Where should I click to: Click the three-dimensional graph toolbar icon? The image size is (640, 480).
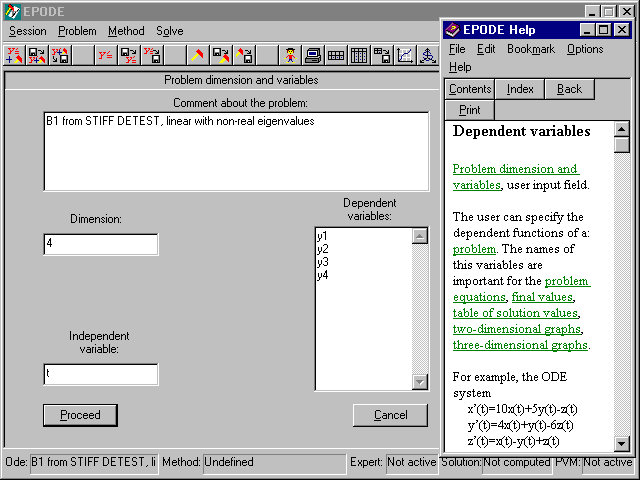pos(427,56)
